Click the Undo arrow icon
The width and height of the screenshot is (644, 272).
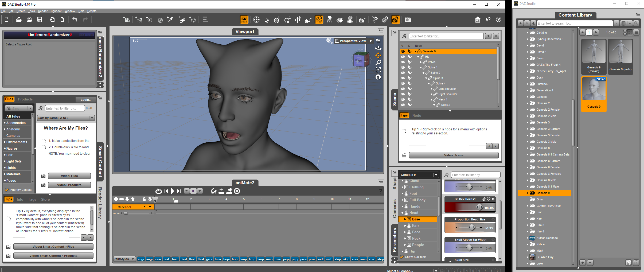coord(75,20)
